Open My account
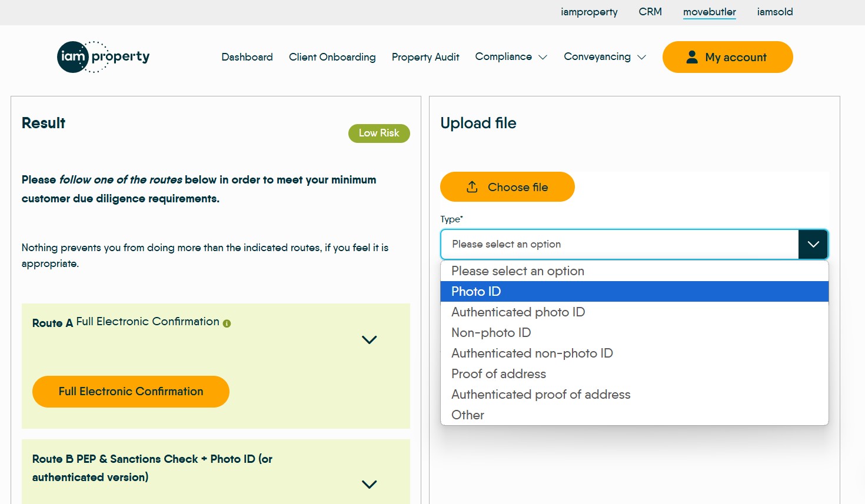 coord(727,57)
